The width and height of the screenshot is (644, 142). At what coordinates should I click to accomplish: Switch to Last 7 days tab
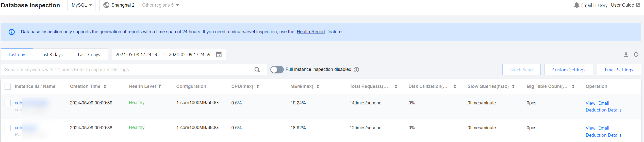89,55
